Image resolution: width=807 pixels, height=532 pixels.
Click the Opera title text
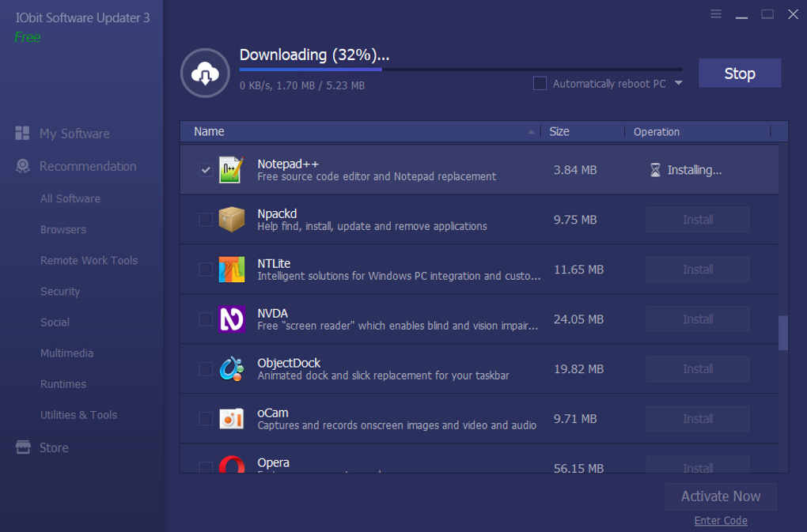point(273,462)
